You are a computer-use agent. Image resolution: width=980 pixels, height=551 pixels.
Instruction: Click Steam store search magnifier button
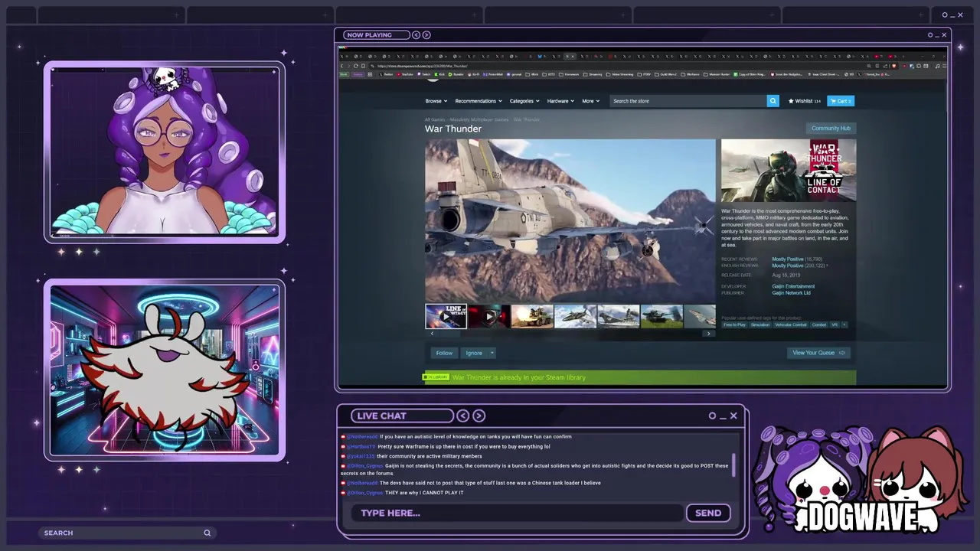click(773, 101)
